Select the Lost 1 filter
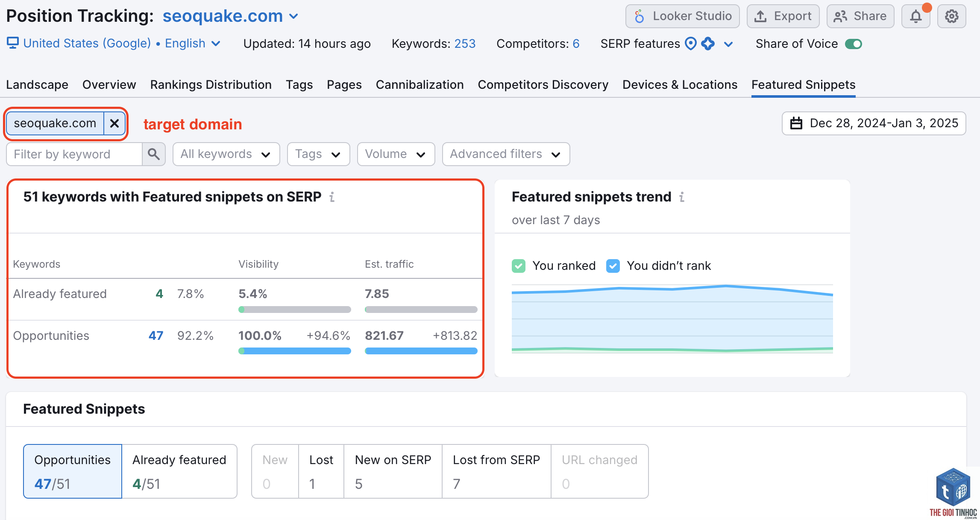Viewport: 980px width, 520px height. click(321, 471)
